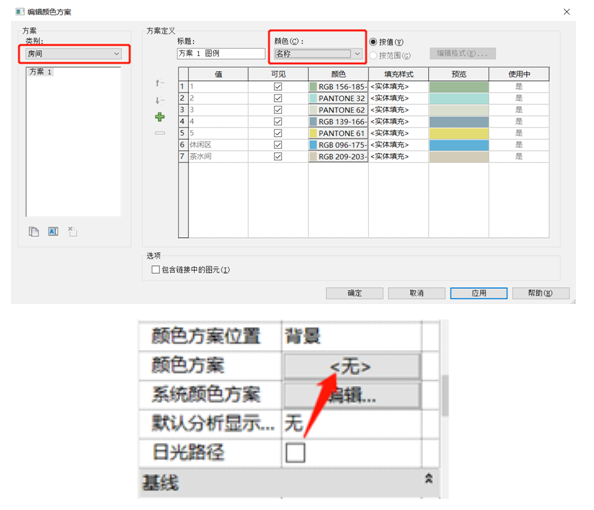Toggle visibility checkbox for 茶水间 row
The width and height of the screenshot is (594, 510).
[x=278, y=156]
